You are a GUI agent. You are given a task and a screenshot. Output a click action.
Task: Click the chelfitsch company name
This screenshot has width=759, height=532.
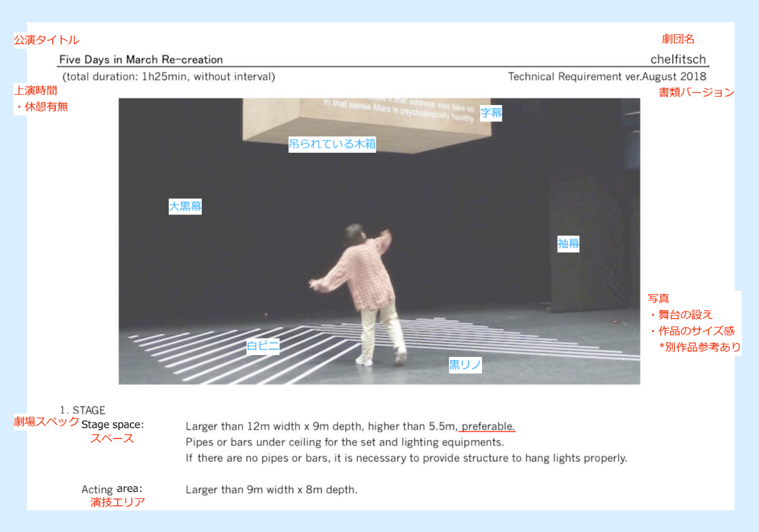[678, 59]
